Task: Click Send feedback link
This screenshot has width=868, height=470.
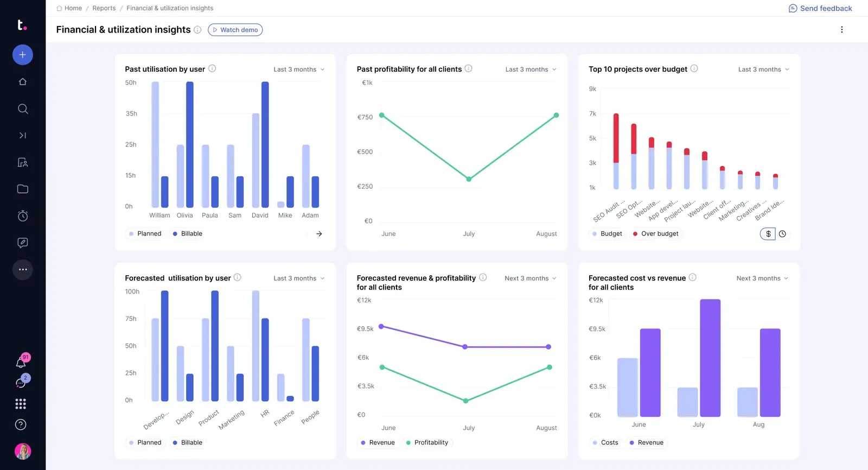Action: tap(820, 8)
